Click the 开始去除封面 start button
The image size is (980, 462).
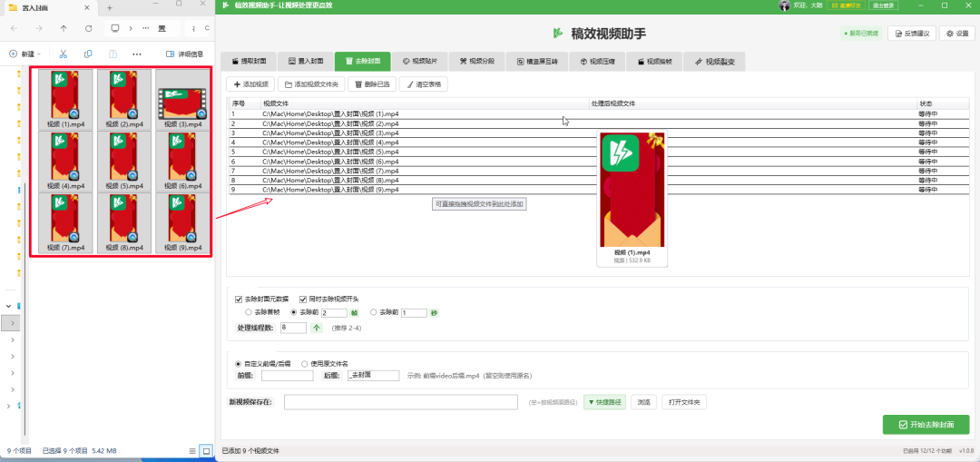point(926,425)
